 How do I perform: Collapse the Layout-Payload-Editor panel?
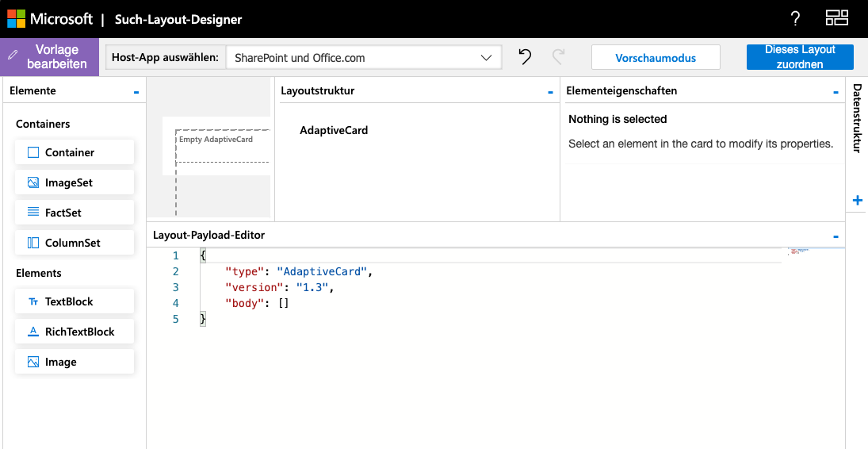835,236
